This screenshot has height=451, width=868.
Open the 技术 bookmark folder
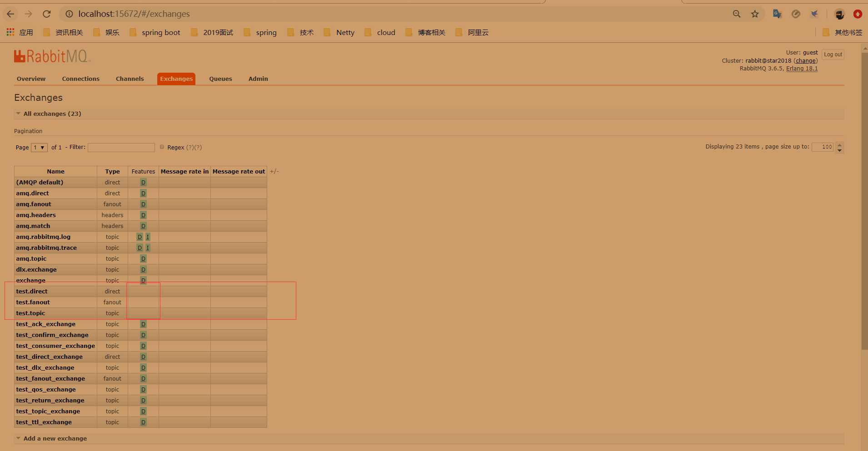(x=301, y=32)
